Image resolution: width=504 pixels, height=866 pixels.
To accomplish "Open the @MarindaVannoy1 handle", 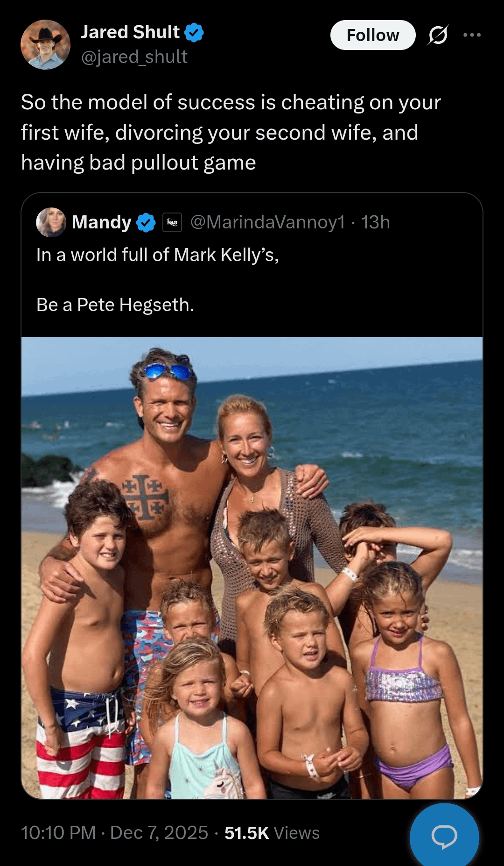I will pos(267,222).
